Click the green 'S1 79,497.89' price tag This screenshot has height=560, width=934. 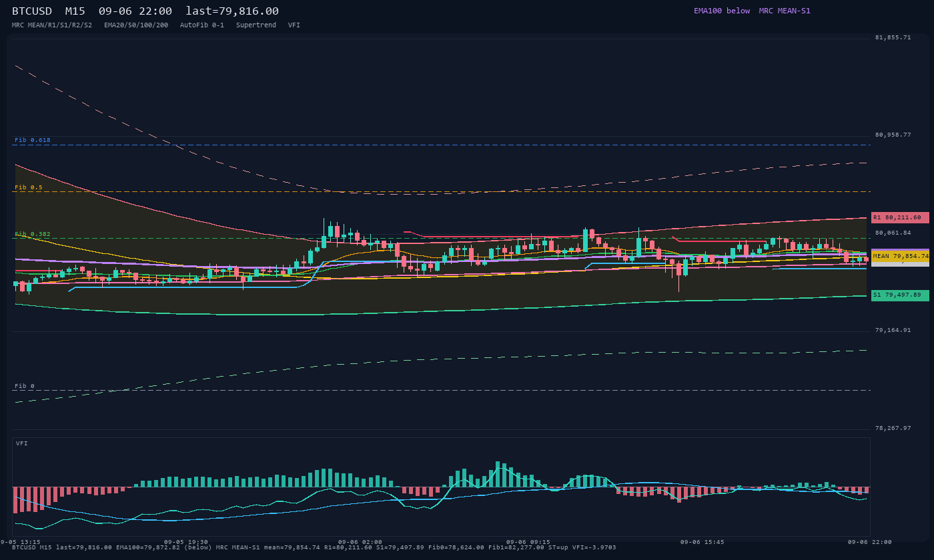(x=900, y=295)
